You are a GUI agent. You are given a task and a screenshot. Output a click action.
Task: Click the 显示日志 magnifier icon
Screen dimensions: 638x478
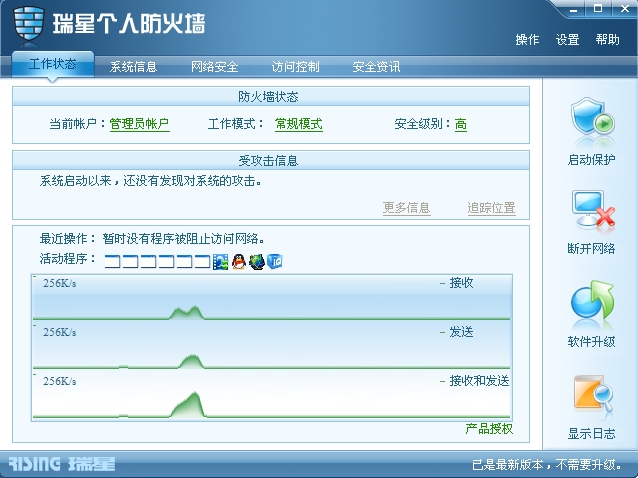click(x=593, y=393)
